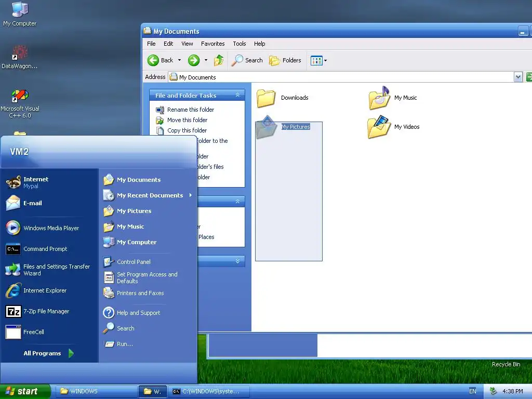
Task: Select the Downloads folder
Action: [283, 98]
